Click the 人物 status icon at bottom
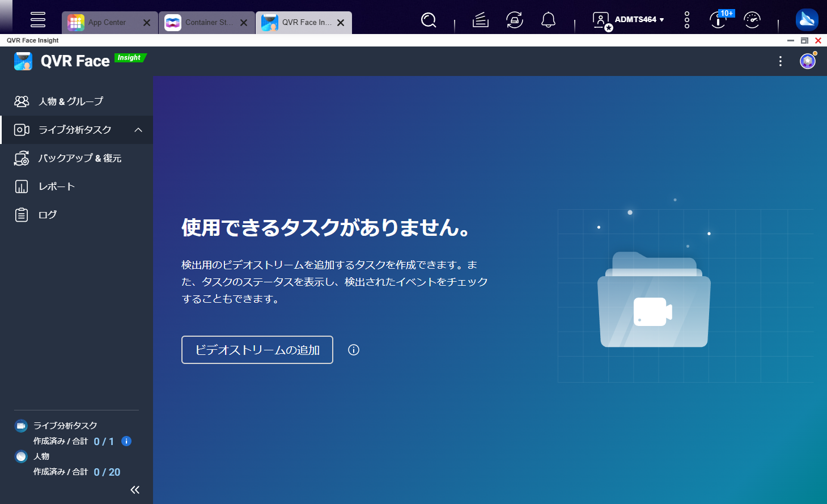The image size is (827, 504). click(21, 456)
